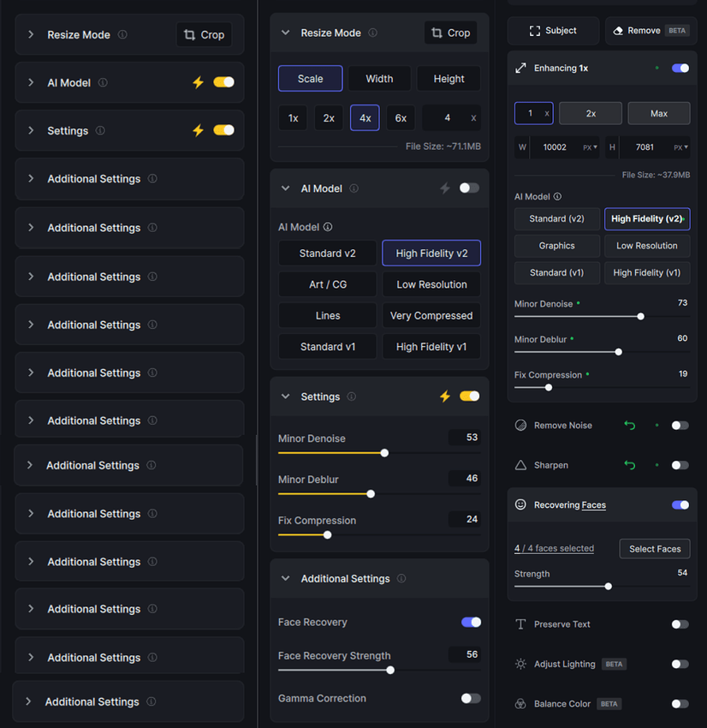
Task: Turn off the Recovering Faces toggle
Action: click(x=680, y=505)
